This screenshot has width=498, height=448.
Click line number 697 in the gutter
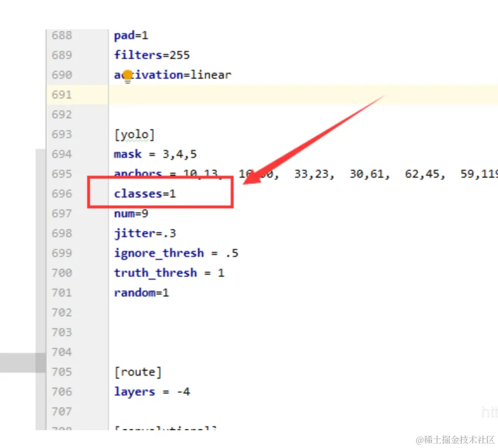pos(62,213)
